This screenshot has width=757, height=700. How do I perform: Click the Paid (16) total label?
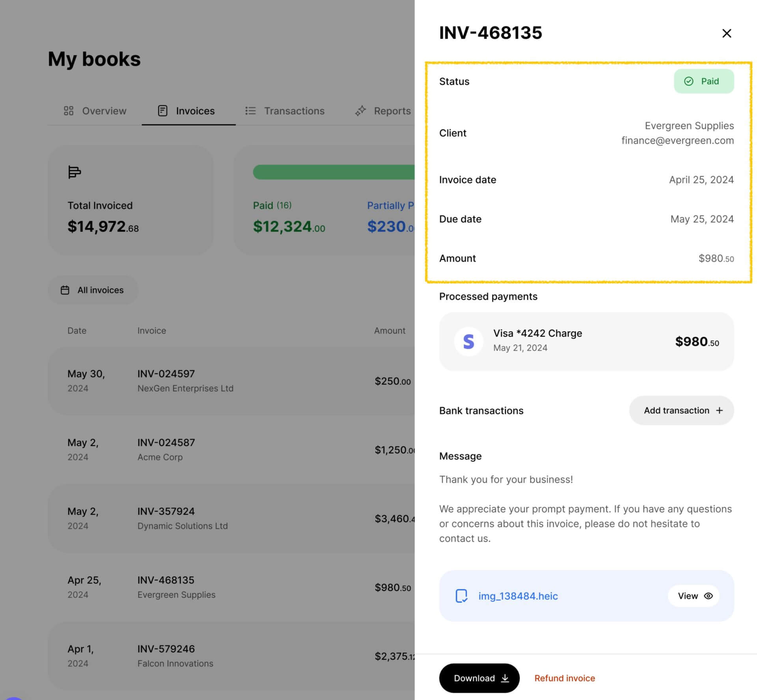pyautogui.click(x=272, y=205)
